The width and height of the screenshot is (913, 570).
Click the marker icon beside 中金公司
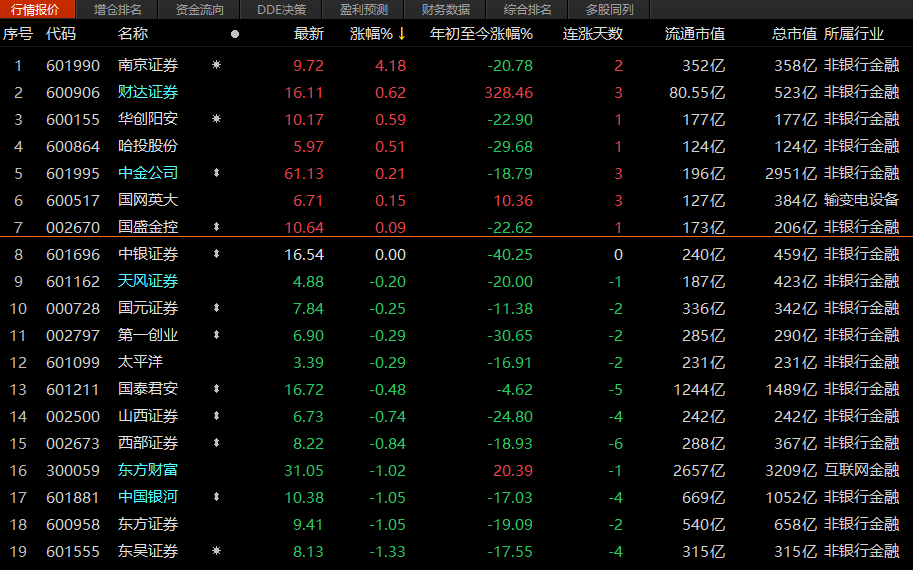(x=217, y=173)
